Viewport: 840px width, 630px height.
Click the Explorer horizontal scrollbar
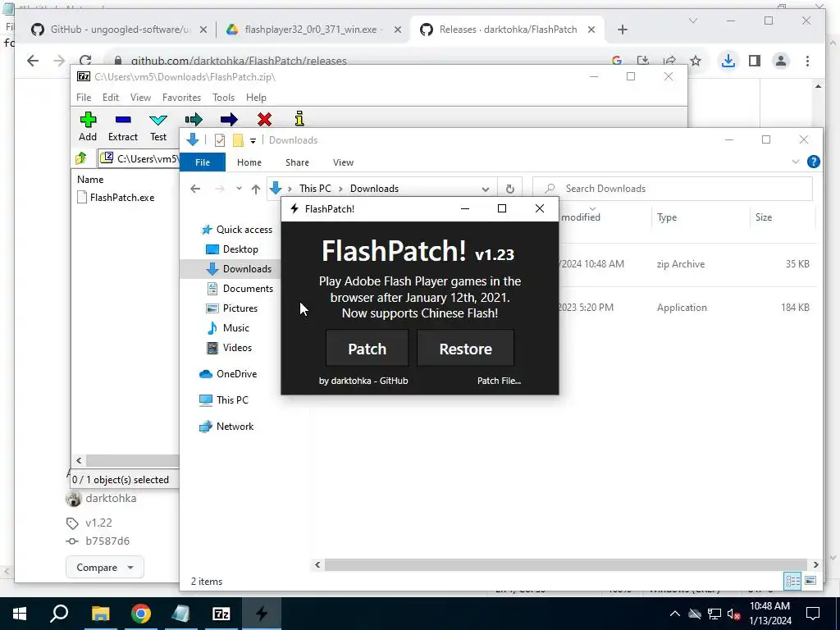(566, 564)
